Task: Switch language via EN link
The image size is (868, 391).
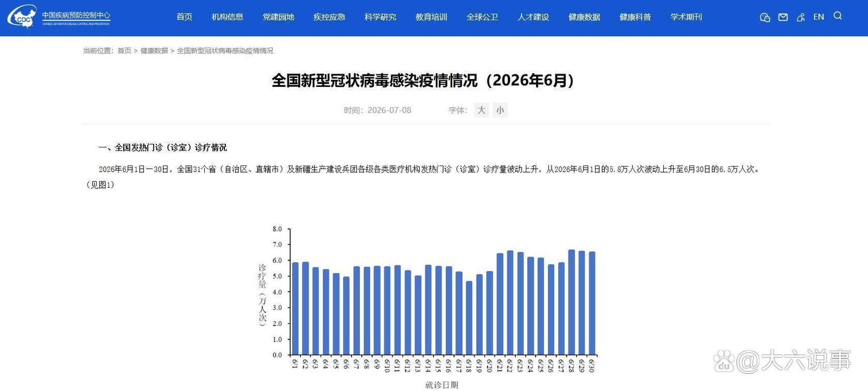Action: (x=818, y=17)
